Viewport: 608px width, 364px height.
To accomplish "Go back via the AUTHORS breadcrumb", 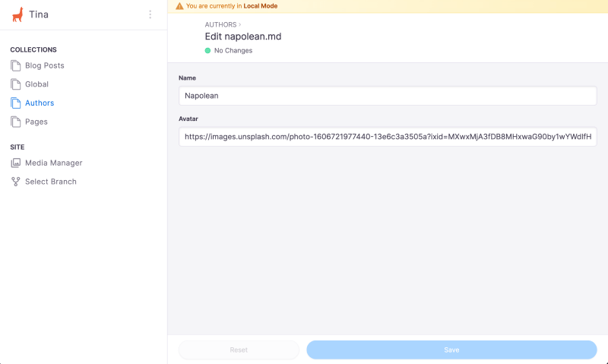I will point(220,24).
